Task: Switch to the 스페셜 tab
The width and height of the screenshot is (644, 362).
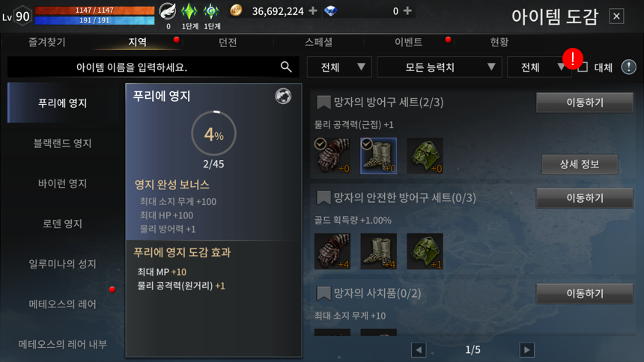Action: pos(318,42)
